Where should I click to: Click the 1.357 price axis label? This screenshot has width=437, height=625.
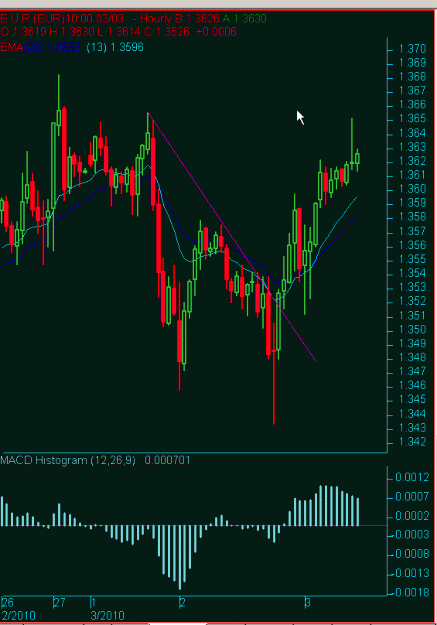click(413, 231)
